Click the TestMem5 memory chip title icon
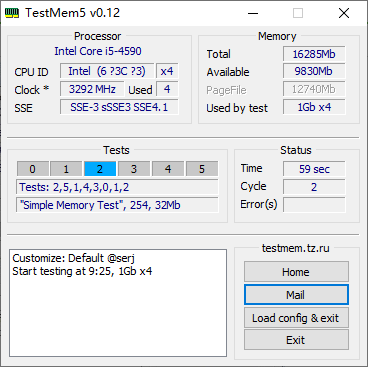Screen dimensions: 368x367 pyautogui.click(x=12, y=13)
